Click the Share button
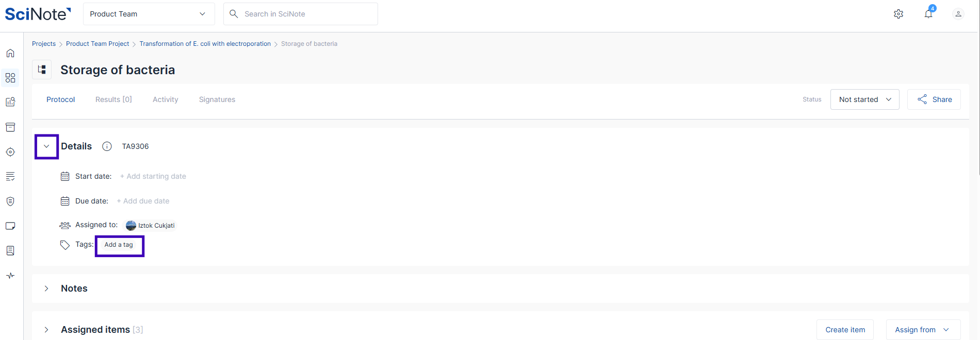980x340 pixels. (x=934, y=99)
